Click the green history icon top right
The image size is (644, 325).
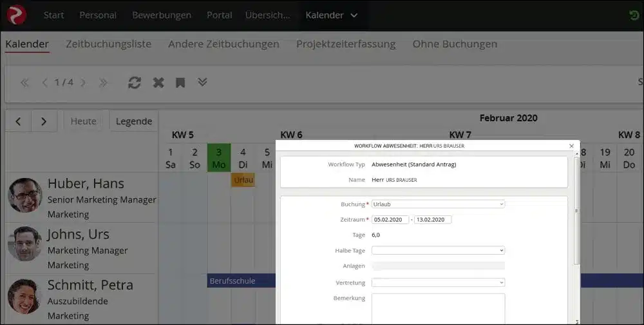(634, 15)
